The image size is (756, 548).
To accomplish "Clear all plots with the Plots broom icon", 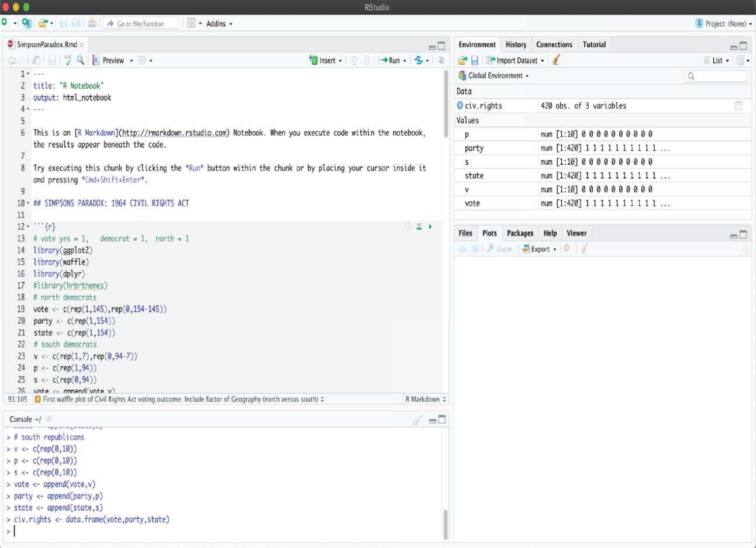I will click(584, 248).
